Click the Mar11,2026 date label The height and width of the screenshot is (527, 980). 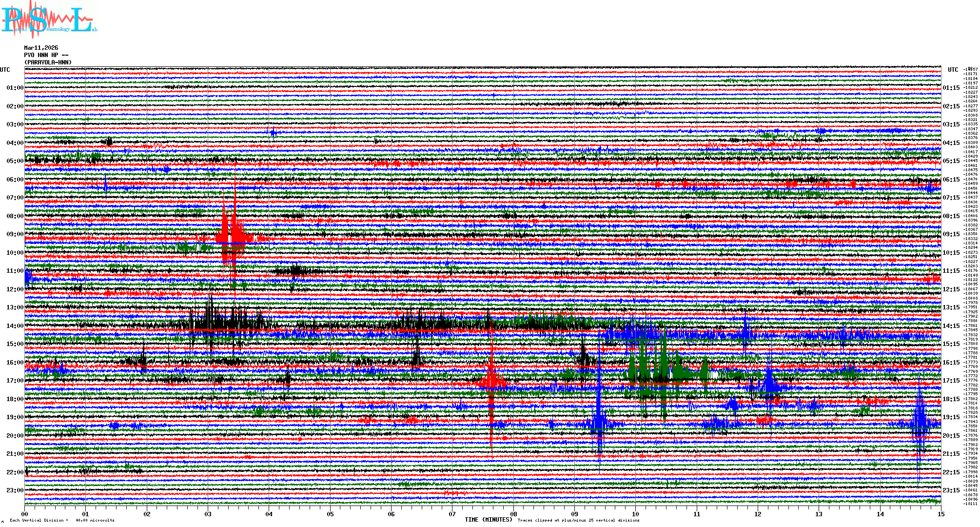pyautogui.click(x=41, y=48)
